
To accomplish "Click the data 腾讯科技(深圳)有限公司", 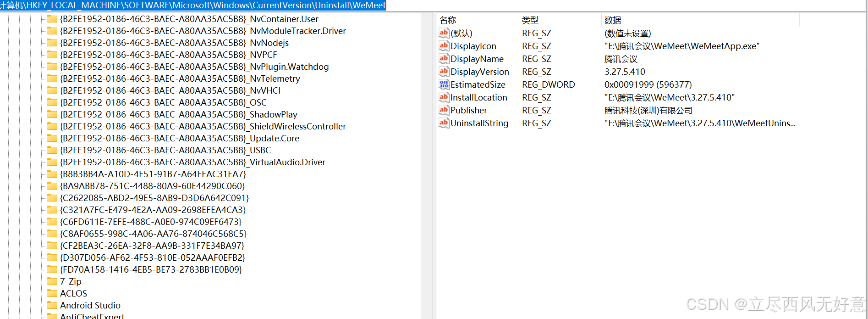I will 648,110.
